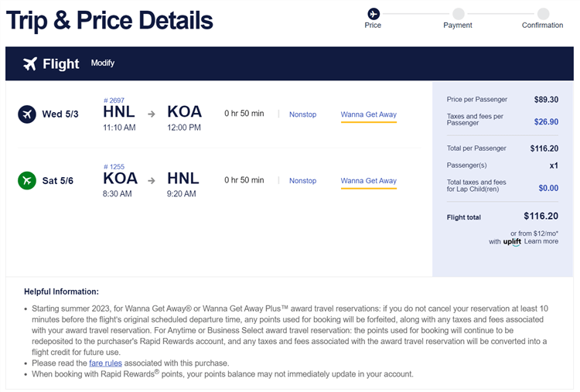
Task: Click the $0.00 Lap Child taxes amount
Action: pos(548,188)
